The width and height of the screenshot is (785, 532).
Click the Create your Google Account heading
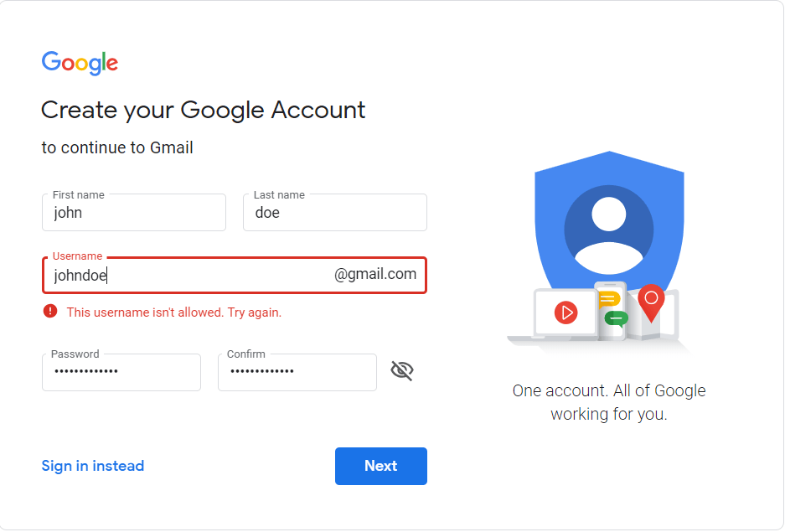click(x=204, y=111)
